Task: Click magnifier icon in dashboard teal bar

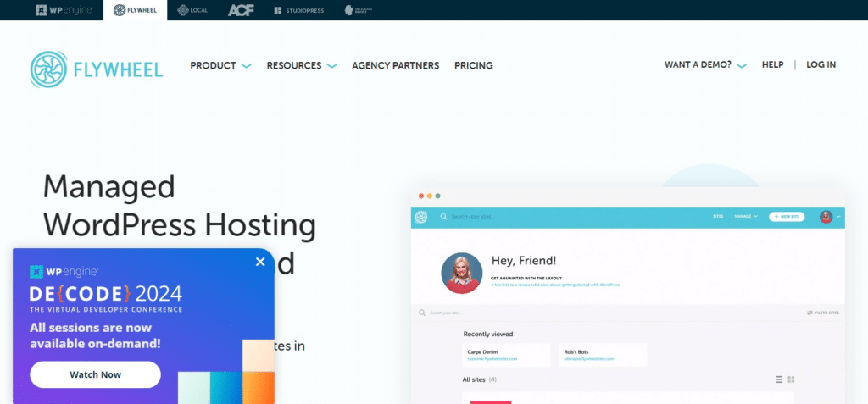Action: coord(443,217)
